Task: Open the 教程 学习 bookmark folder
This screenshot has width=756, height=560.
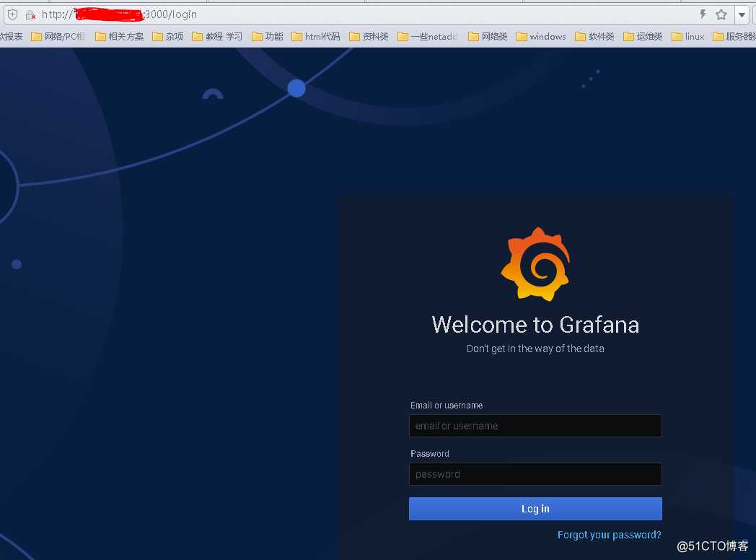Action: (x=217, y=36)
